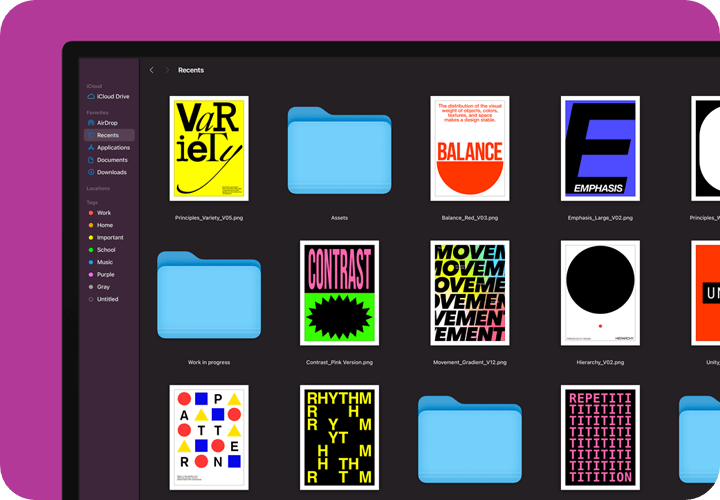Select the unlabeled folder beside the Rhythm poster
720x500 pixels.
click(470, 439)
